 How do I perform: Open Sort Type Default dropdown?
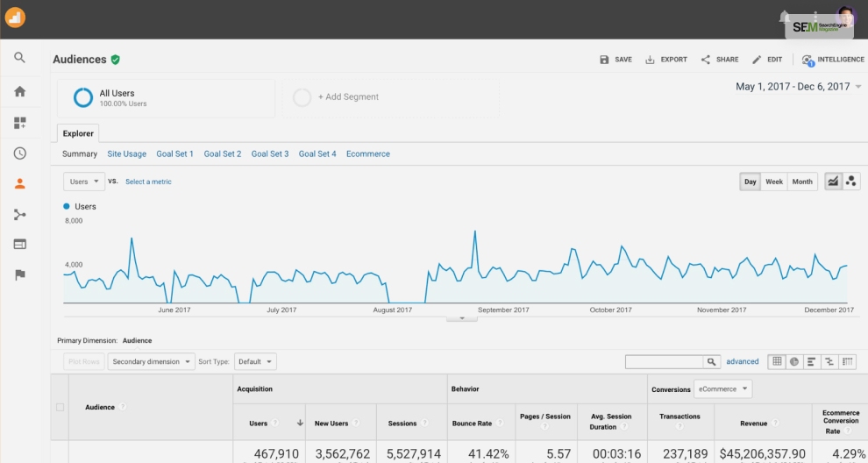[x=255, y=361]
